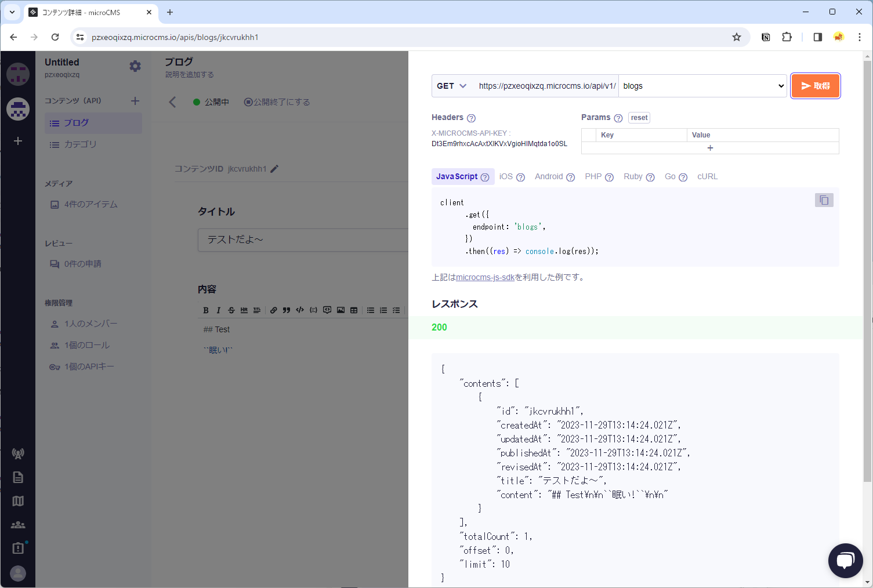Add a new parameter row with plus
The height and width of the screenshot is (588, 873).
710,148
